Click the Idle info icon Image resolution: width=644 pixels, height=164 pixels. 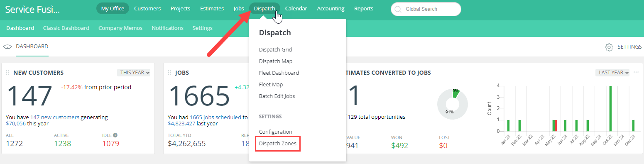click(x=115, y=135)
